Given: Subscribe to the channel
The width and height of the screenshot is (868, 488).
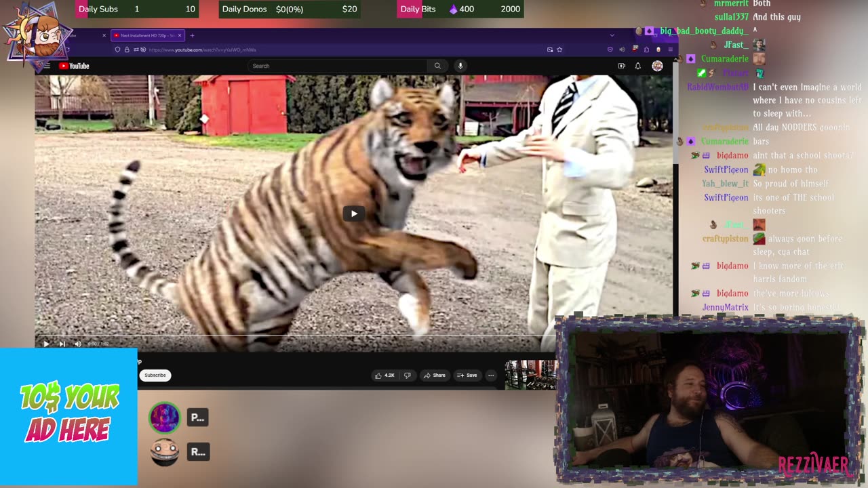Looking at the screenshot, I should click(x=155, y=375).
